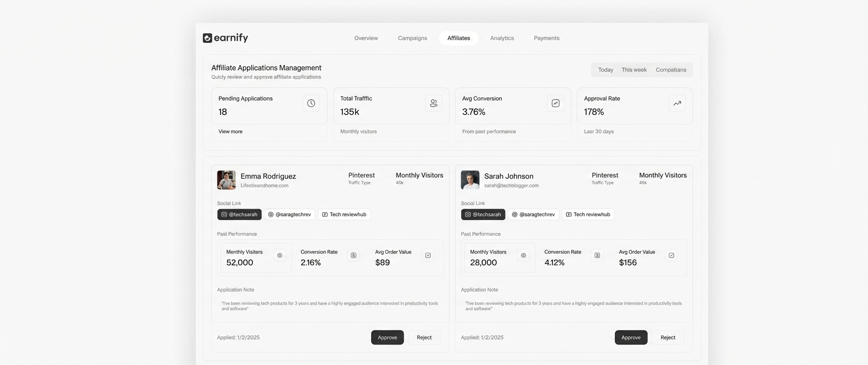The width and height of the screenshot is (868, 365).
Task: Click the users icon in Total Traffic card
Action: click(x=433, y=103)
